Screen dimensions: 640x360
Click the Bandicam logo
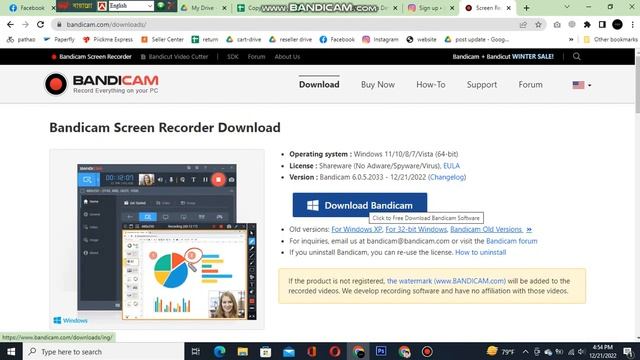pyautogui.click(x=102, y=84)
